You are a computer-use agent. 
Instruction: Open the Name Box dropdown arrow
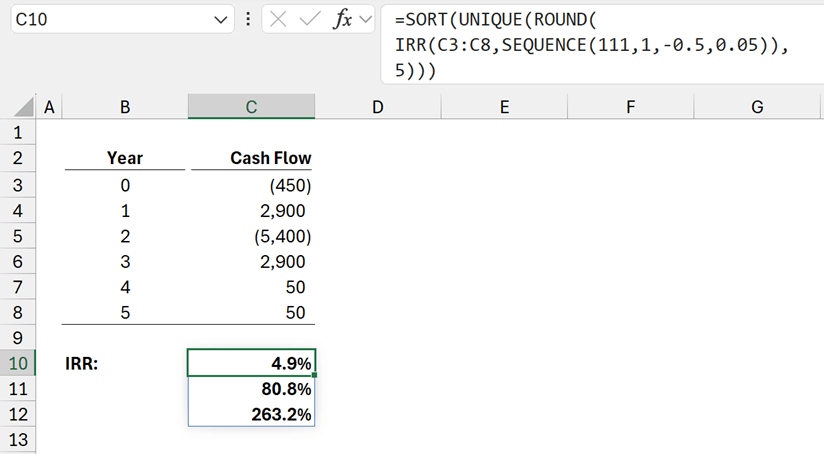point(221,20)
